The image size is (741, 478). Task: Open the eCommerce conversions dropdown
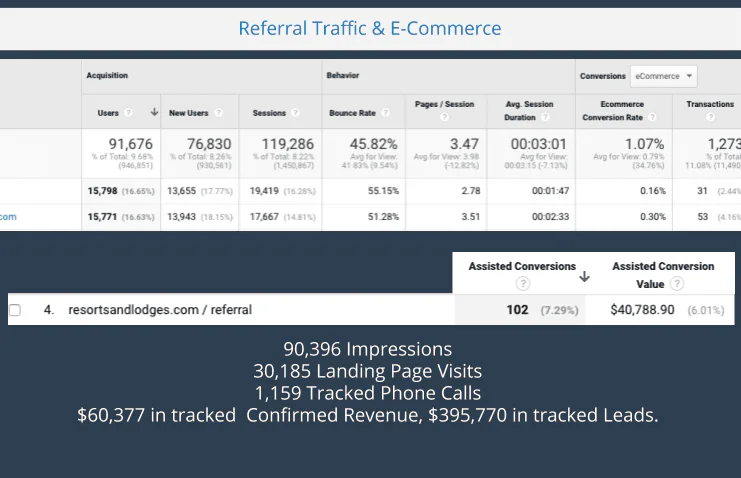coord(663,76)
